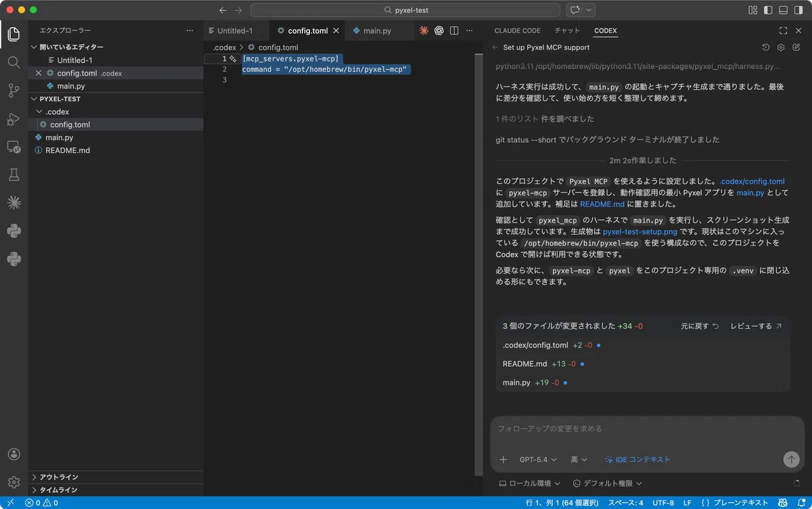
Task: Select CODEX panel tab
Action: [x=606, y=30]
